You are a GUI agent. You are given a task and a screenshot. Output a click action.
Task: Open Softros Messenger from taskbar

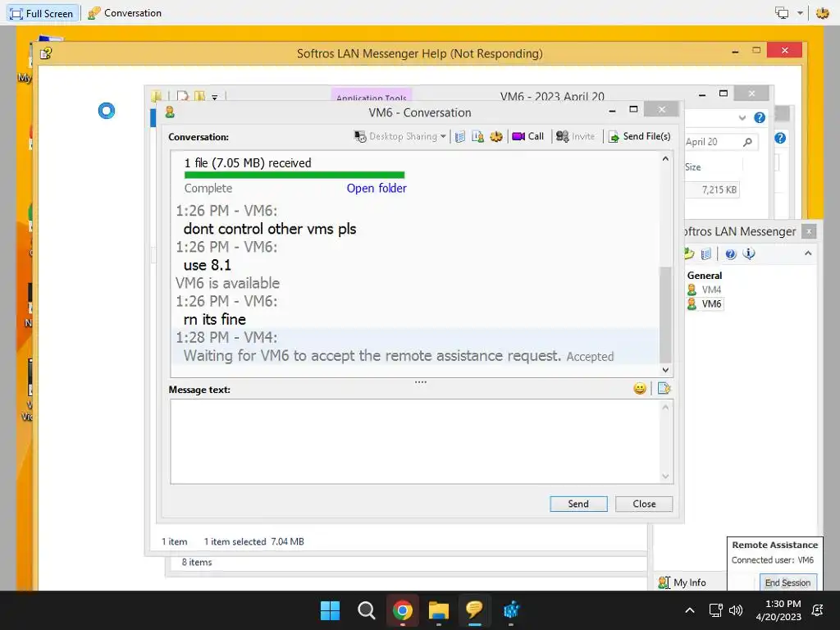475,610
